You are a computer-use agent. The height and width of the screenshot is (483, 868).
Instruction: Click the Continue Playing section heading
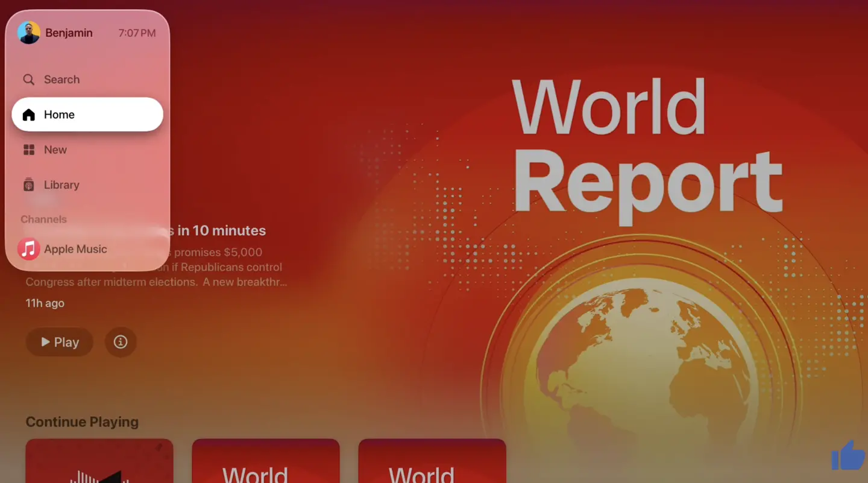point(82,422)
